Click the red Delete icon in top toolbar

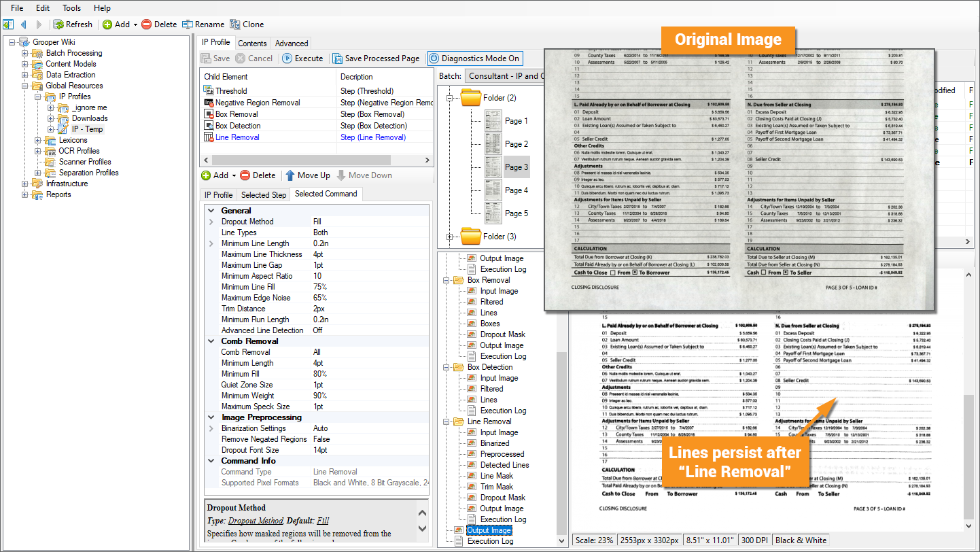(146, 24)
